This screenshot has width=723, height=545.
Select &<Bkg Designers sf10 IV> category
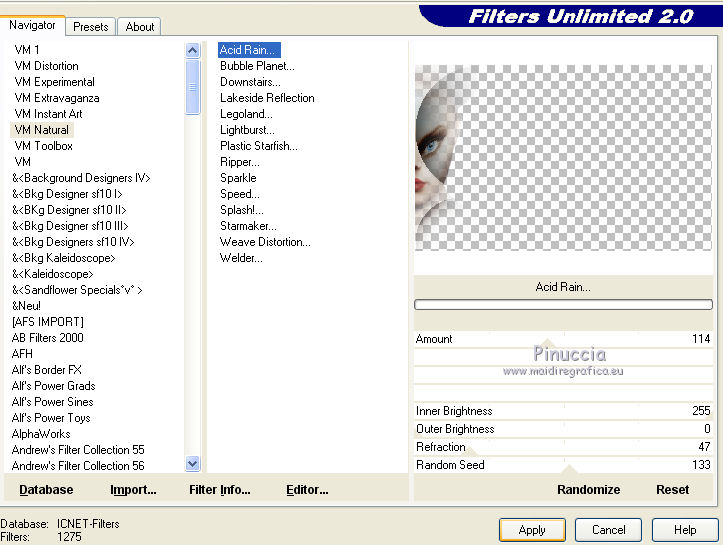(x=73, y=242)
